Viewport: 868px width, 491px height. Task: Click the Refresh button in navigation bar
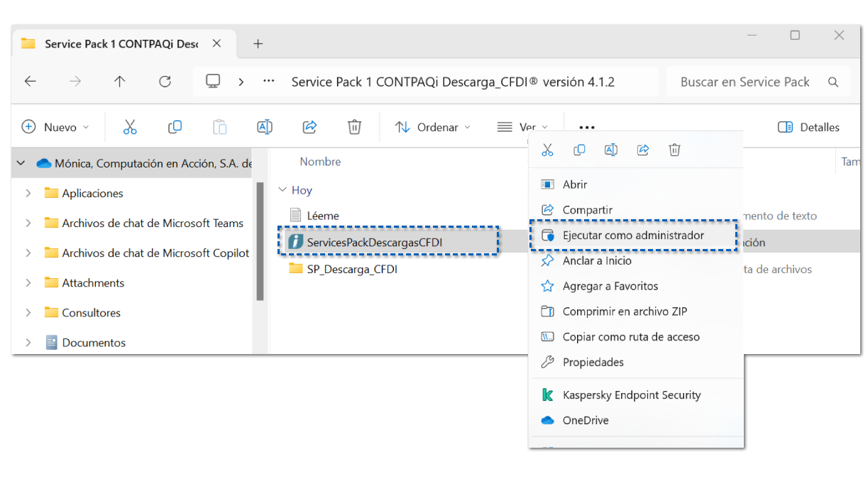point(165,82)
